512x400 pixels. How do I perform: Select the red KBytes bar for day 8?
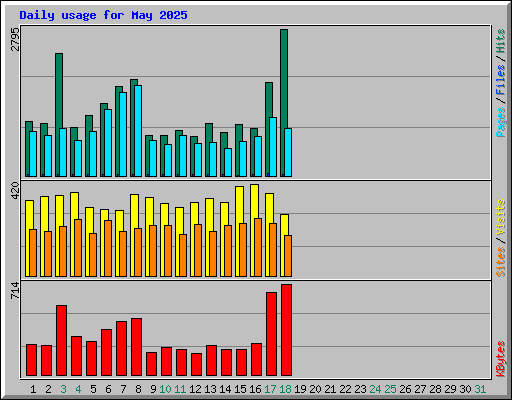tap(136, 347)
